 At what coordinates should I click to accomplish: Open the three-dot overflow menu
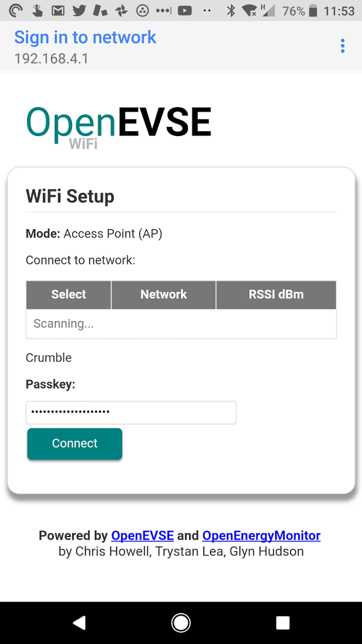tap(342, 45)
